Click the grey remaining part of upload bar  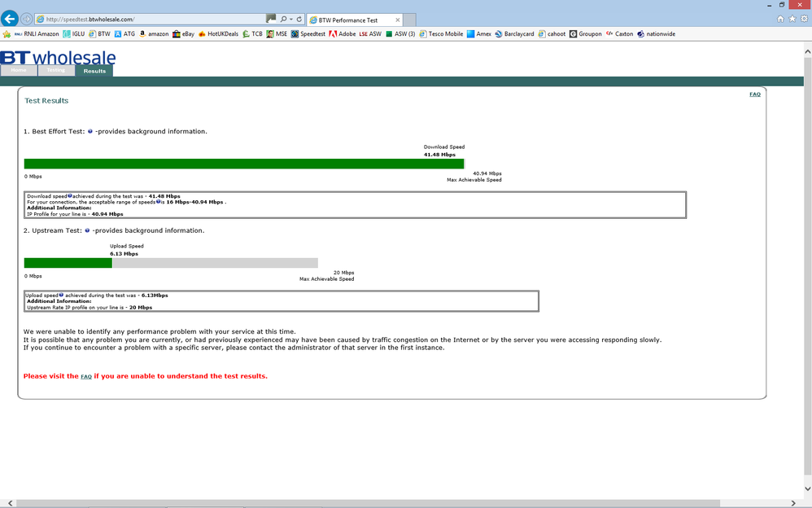[216, 263]
